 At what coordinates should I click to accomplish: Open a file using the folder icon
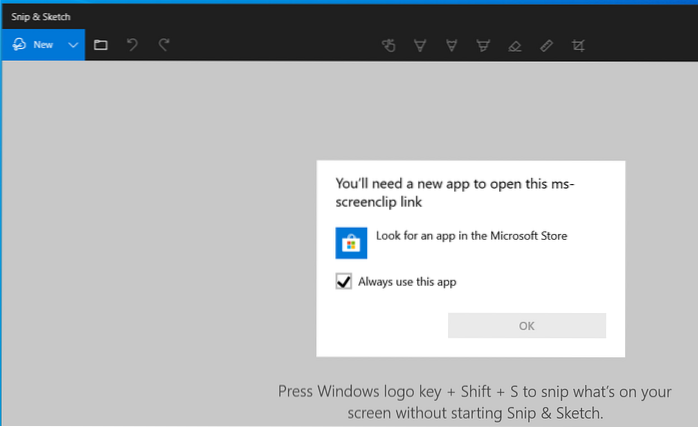pos(101,45)
